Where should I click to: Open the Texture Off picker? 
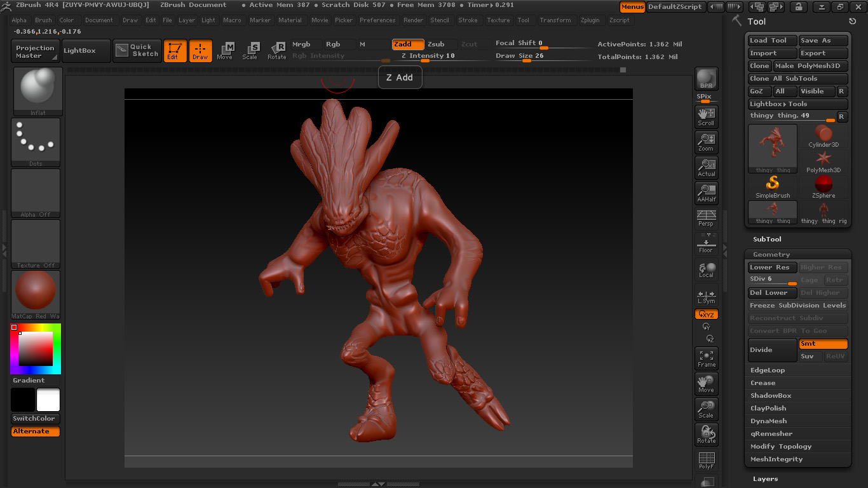(36, 244)
